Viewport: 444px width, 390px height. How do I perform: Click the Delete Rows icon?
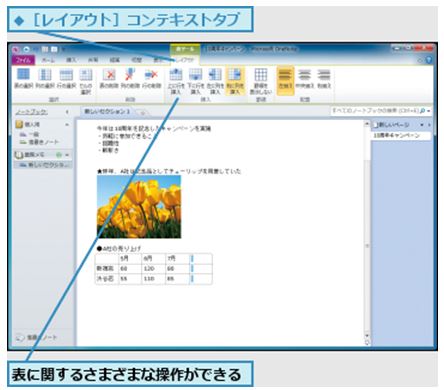coord(151,79)
